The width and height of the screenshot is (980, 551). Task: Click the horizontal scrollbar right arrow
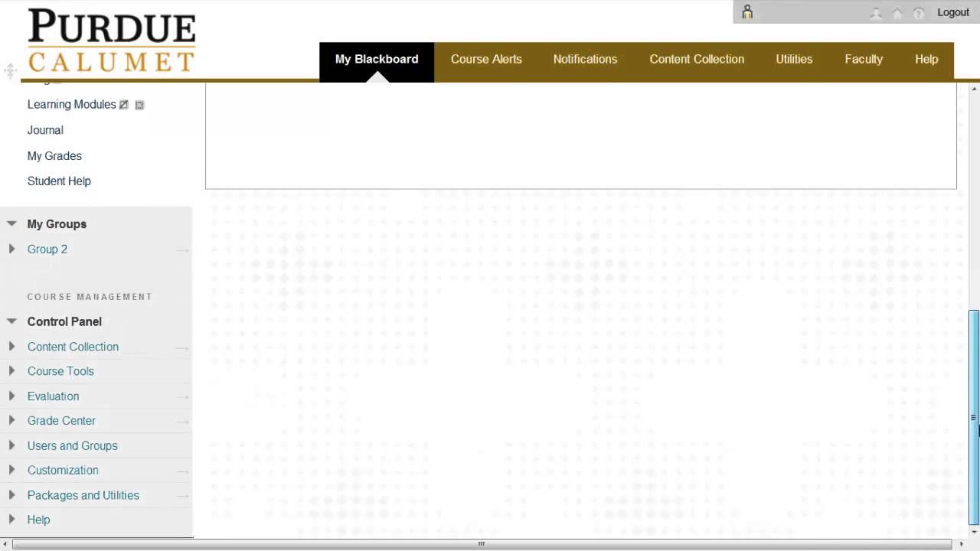(962, 544)
